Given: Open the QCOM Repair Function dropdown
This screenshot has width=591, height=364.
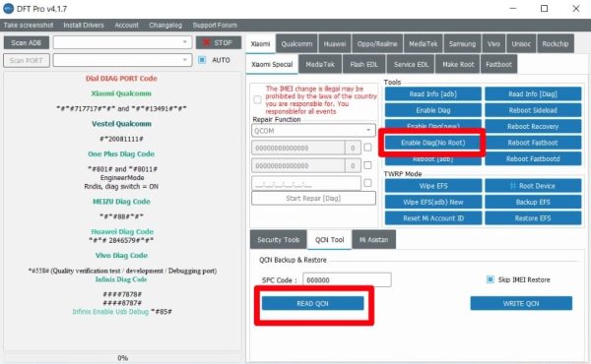Looking at the screenshot, I should [x=313, y=131].
